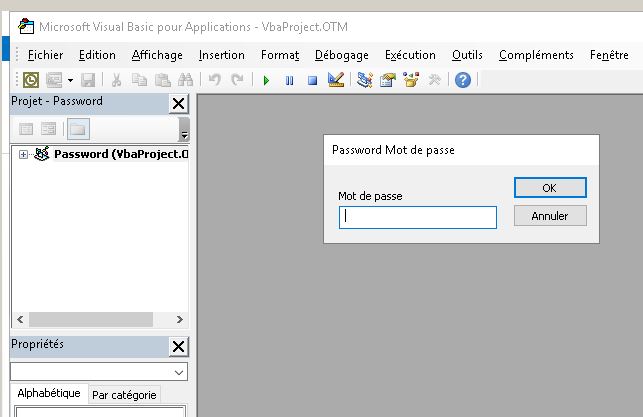Click the Mot de passe input field

coord(417,217)
